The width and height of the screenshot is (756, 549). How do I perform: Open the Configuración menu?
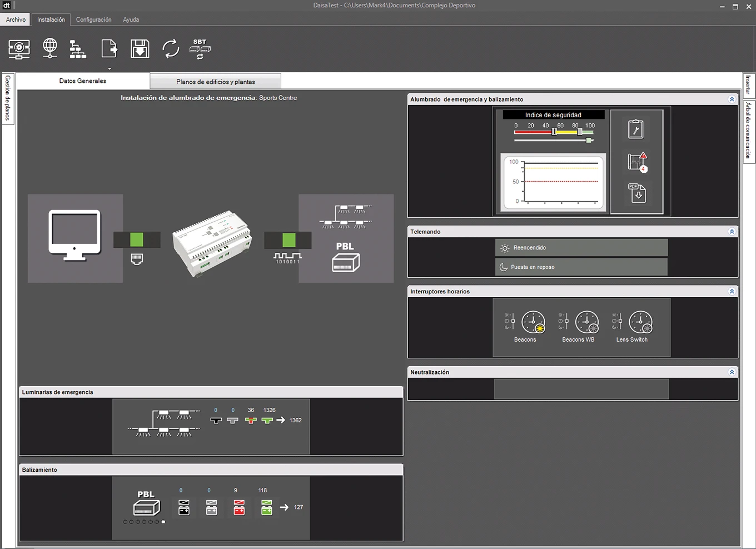(93, 19)
